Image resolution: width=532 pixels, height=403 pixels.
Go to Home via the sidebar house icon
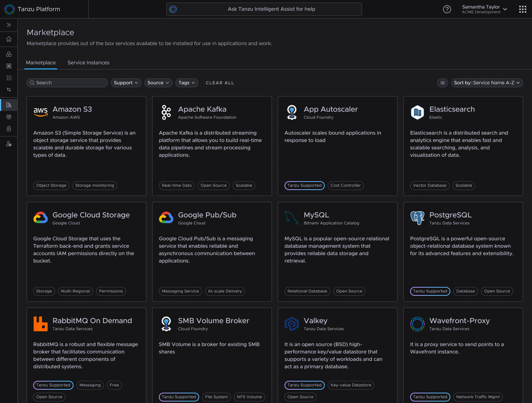coord(9,39)
